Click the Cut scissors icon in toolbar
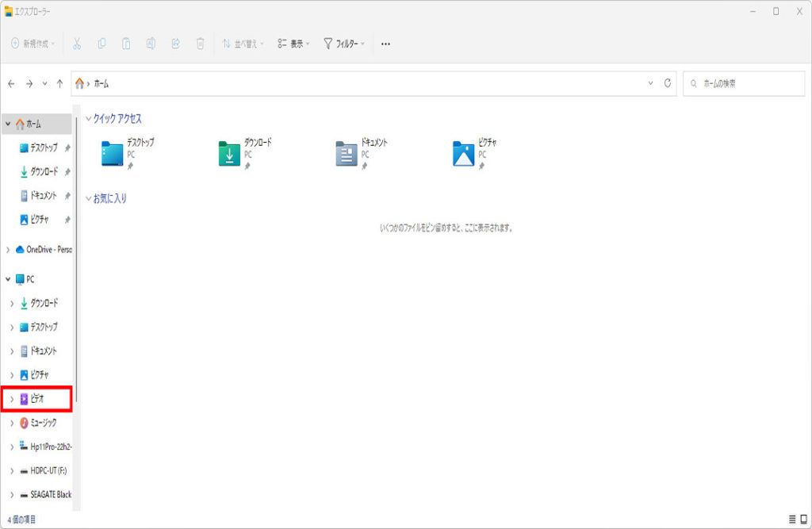Screen dimensions: 812x529 click(x=77, y=44)
